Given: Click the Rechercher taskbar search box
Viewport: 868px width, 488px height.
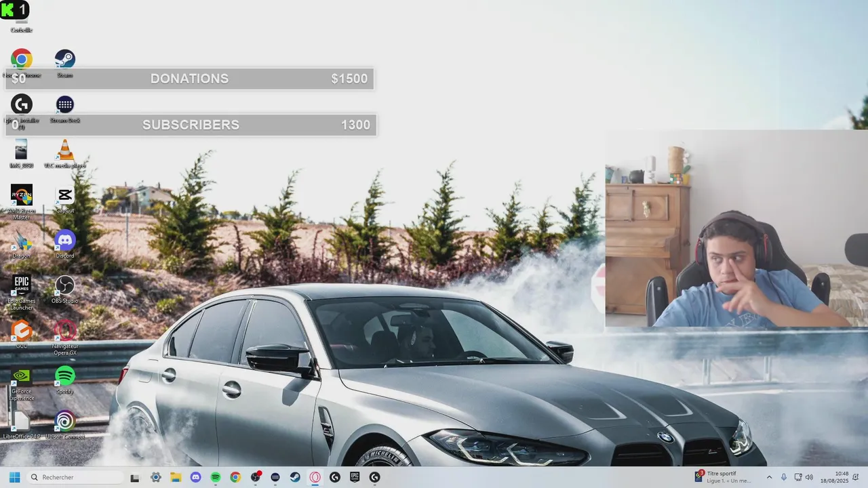Looking at the screenshot, I should [75, 477].
